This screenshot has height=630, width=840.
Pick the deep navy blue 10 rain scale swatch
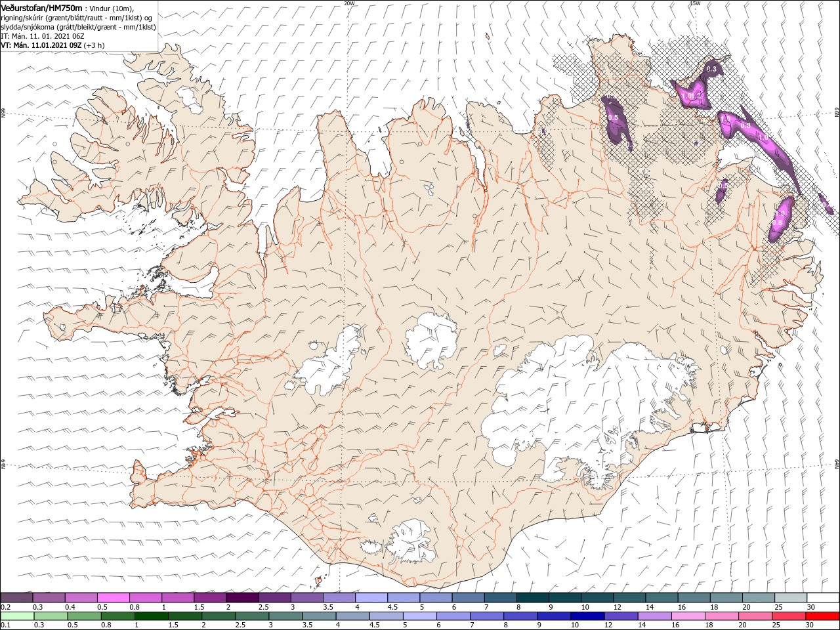[587, 616]
